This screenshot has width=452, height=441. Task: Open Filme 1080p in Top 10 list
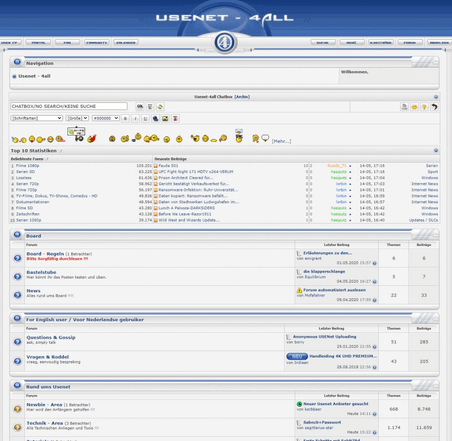[27, 166]
